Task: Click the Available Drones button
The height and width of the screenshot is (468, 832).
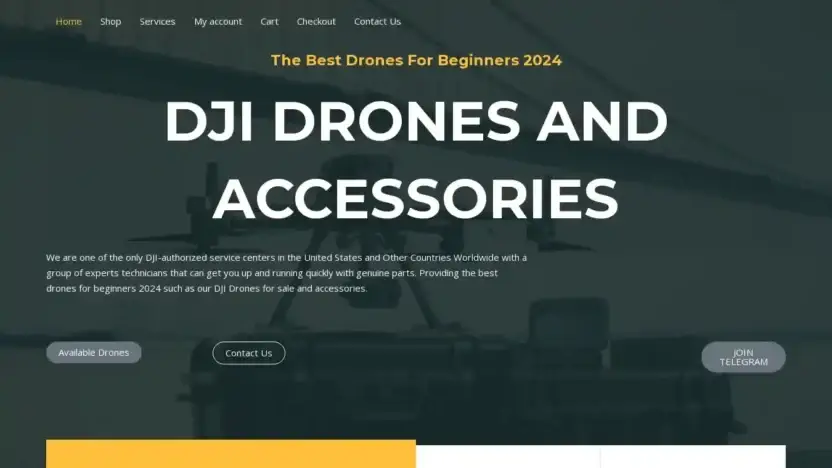Action: tap(94, 352)
